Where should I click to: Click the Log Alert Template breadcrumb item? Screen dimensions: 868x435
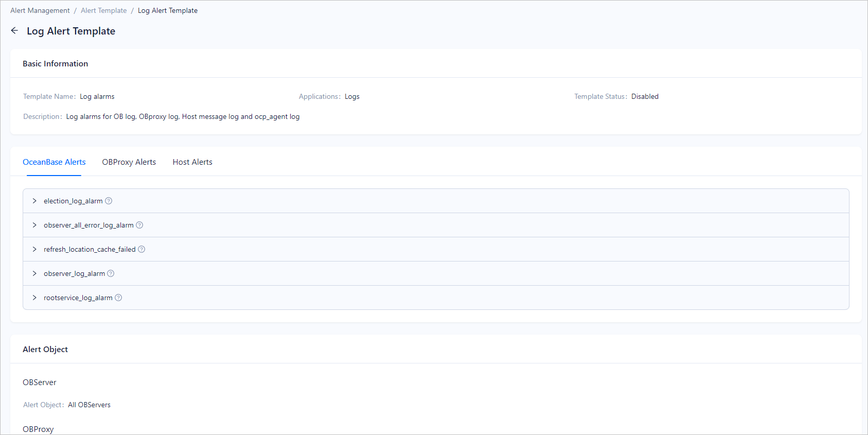pos(168,11)
